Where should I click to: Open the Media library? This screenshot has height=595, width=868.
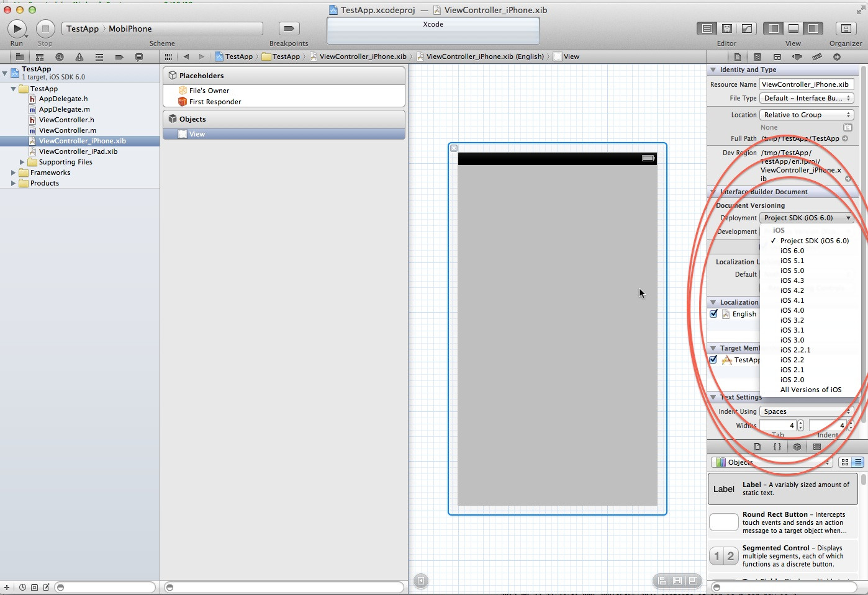(x=817, y=447)
